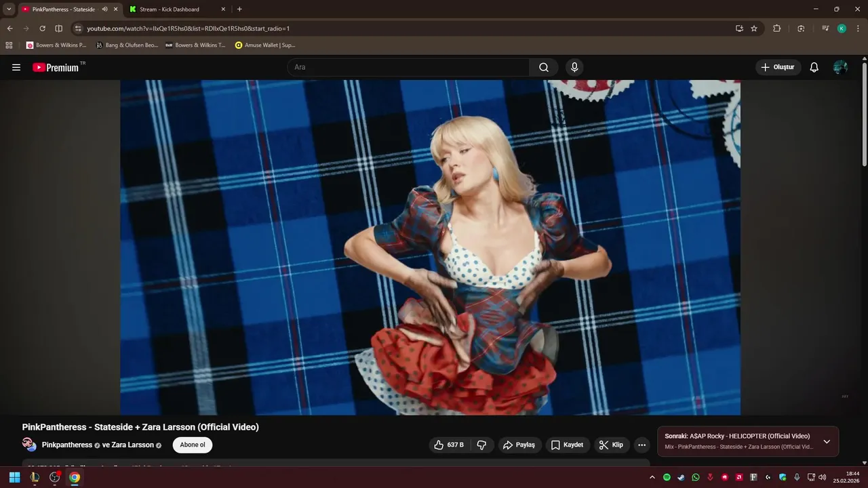This screenshot has width=868, height=488.
Task: Open YouTube notifications bell
Action: [814, 67]
